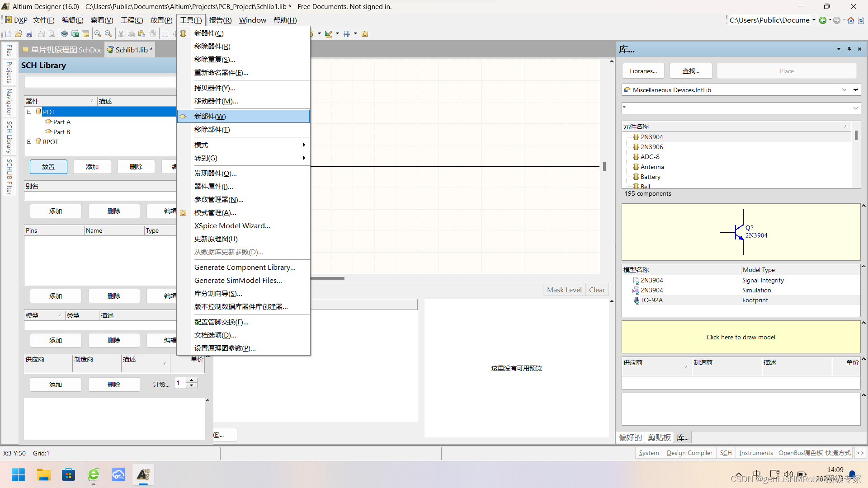This screenshot has height=488, width=868.
Task: Select the Zoom Out toolbar icon
Action: coord(108,34)
